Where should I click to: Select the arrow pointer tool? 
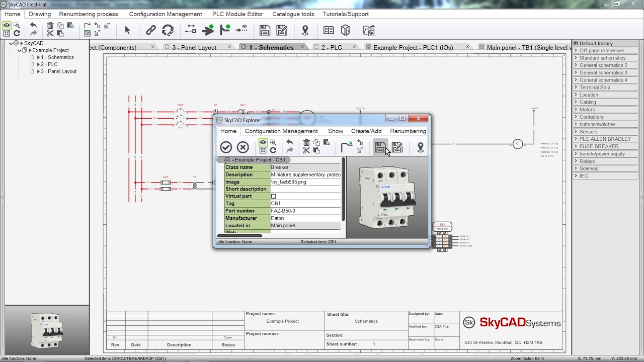[127, 31]
